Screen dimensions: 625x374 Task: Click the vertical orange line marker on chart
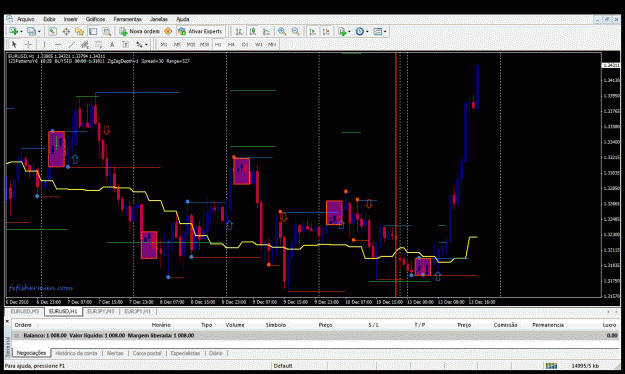click(x=396, y=175)
